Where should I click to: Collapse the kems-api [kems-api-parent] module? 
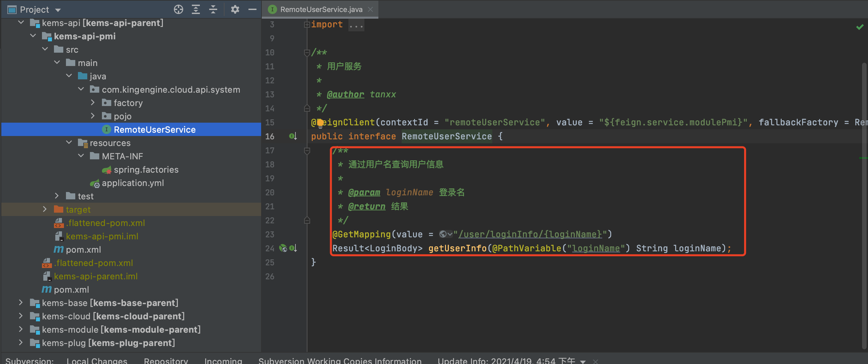[x=21, y=23]
